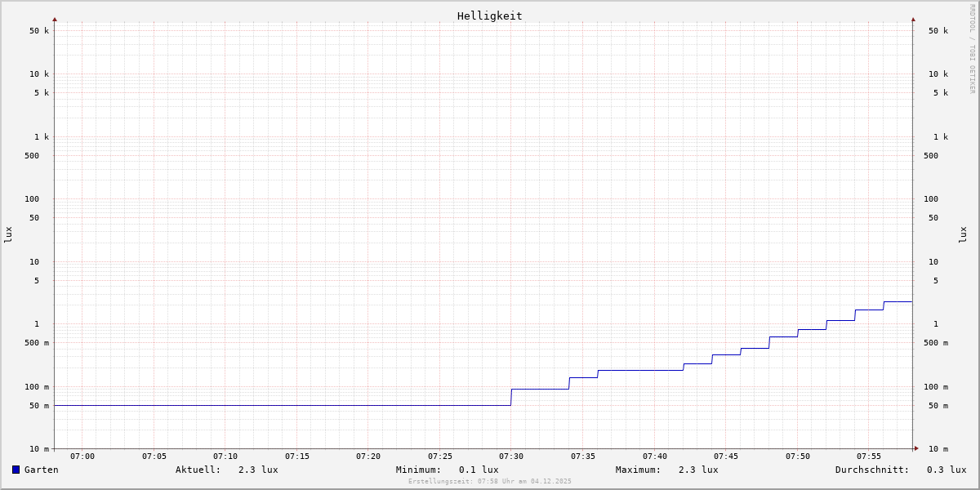Click the Maximum 2.3 lux value
This screenshot has height=490, width=980.
point(697,470)
